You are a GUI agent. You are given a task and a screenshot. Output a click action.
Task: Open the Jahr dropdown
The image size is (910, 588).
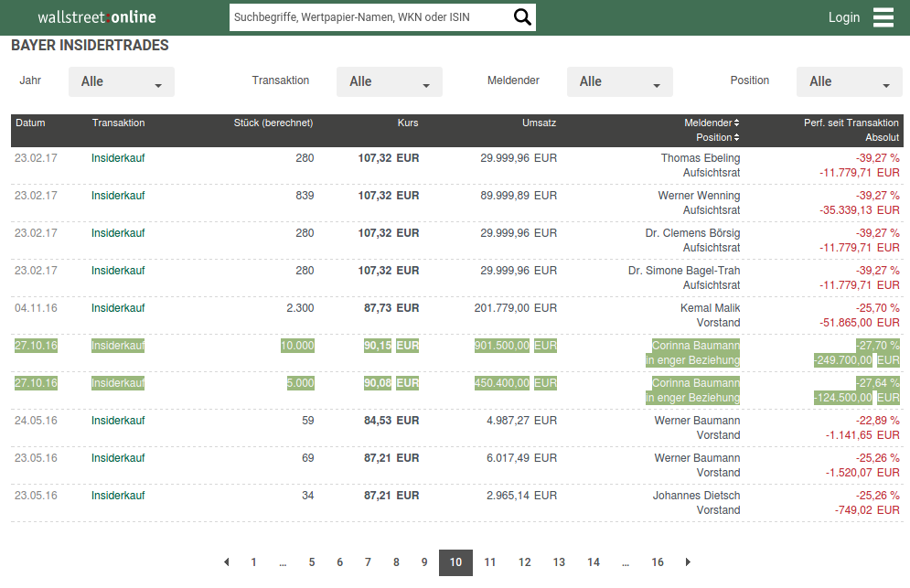point(122,81)
